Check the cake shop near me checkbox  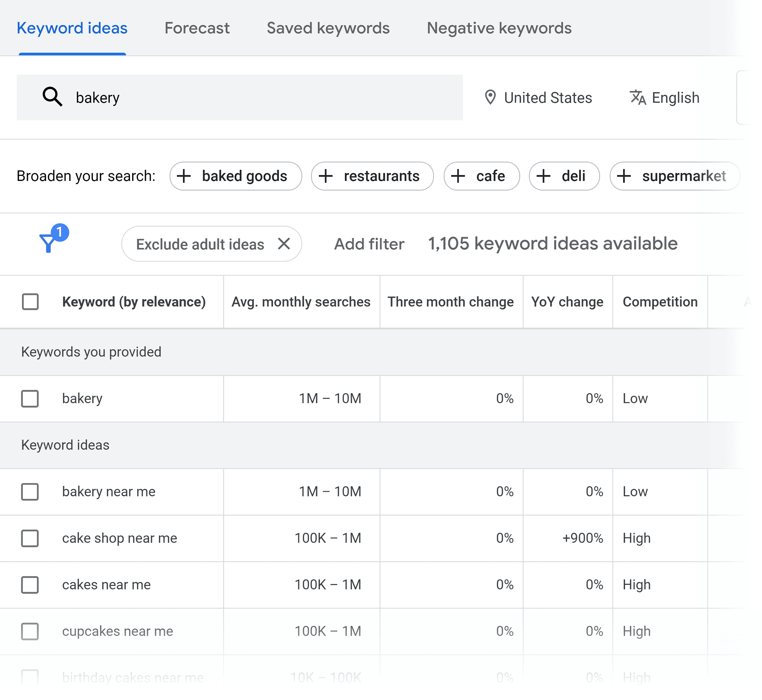tap(30, 538)
